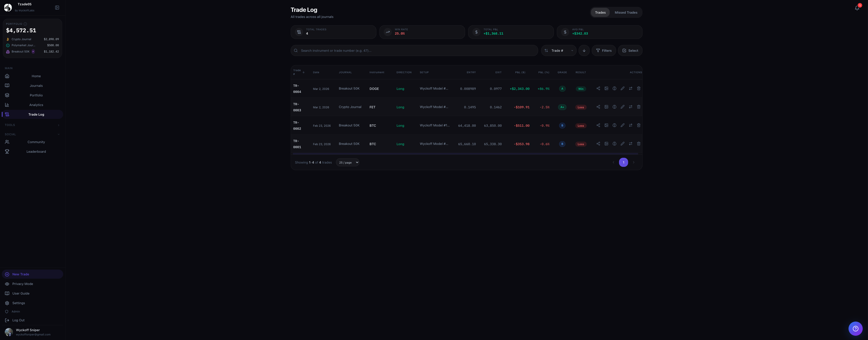This screenshot has height=340, width=868.
Task: Click the transfer arrows icon on TR-0001
Action: pyautogui.click(x=630, y=144)
